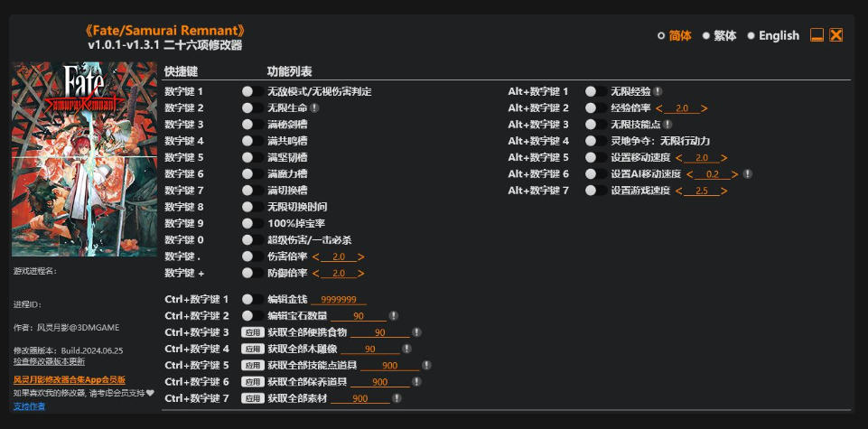The height and width of the screenshot is (429, 868).
Task: Click 应用 for 获取全部木雕像
Action: click(x=252, y=349)
